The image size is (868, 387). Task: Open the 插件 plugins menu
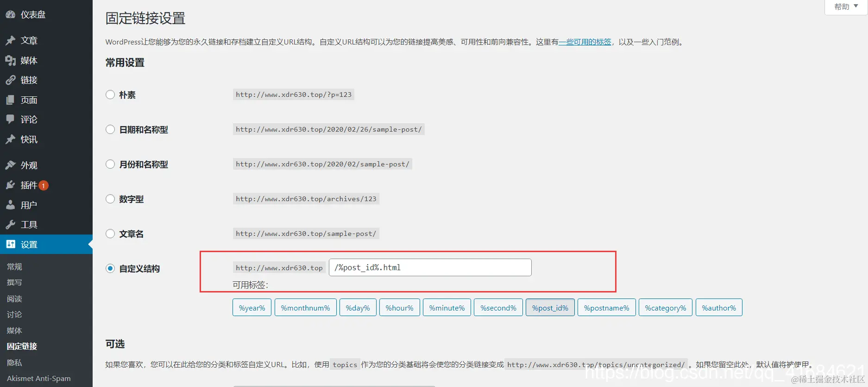coord(46,185)
